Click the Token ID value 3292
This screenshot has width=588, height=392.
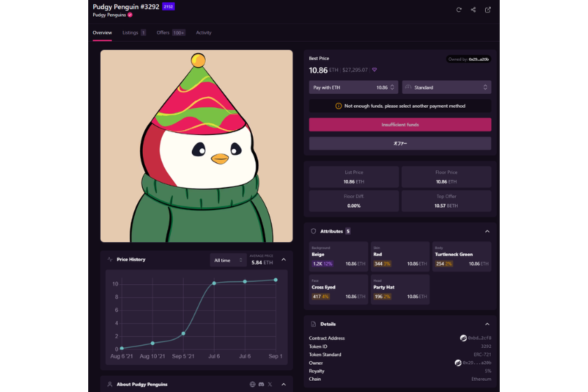pos(486,346)
